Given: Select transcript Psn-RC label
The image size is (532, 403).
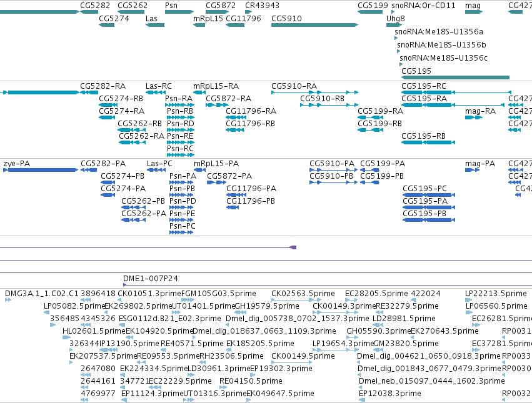Looking at the screenshot, I should (180, 149).
